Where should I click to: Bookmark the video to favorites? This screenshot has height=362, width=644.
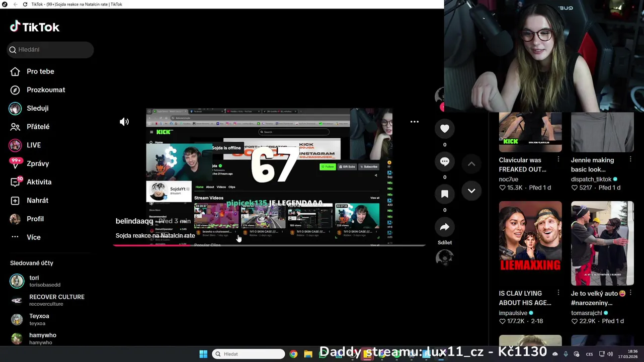[x=445, y=194]
